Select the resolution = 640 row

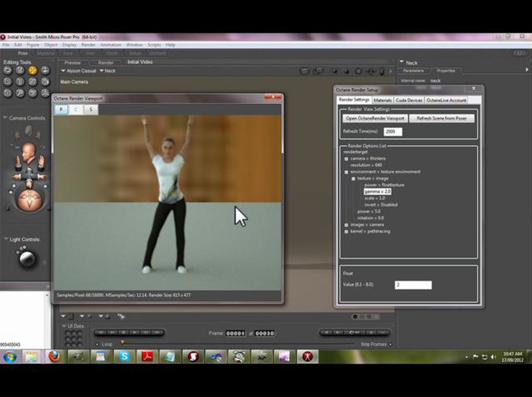coord(366,165)
